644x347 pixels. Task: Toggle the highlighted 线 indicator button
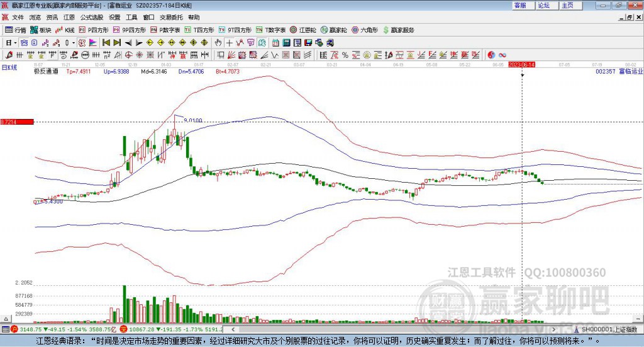(x=262, y=43)
